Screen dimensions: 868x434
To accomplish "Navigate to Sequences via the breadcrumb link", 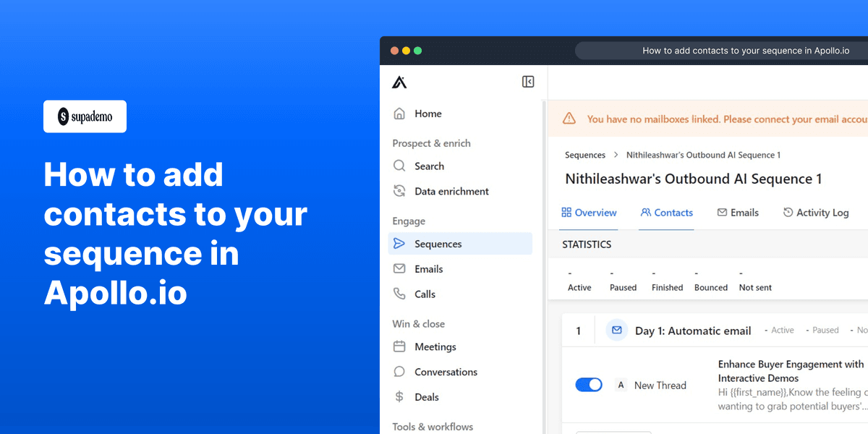I will coord(585,155).
